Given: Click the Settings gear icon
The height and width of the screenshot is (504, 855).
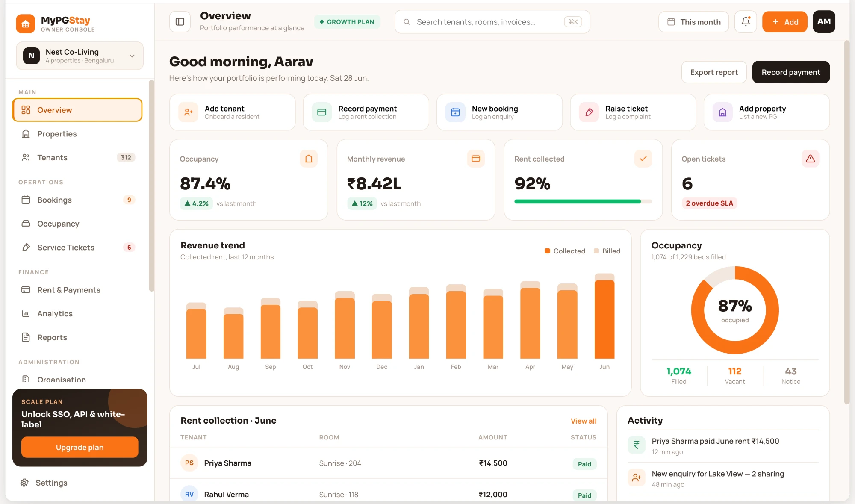Looking at the screenshot, I should pyautogui.click(x=24, y=483).
